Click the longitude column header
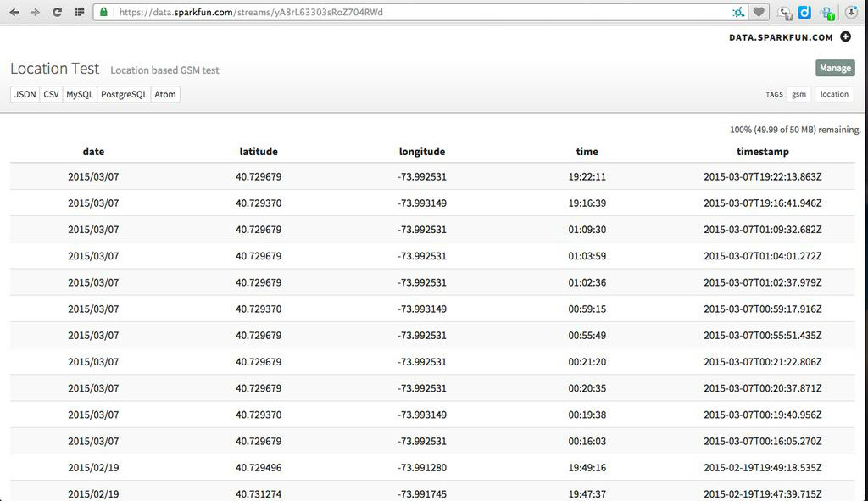This screenshot has height=501, width=868. pos(422,152)
